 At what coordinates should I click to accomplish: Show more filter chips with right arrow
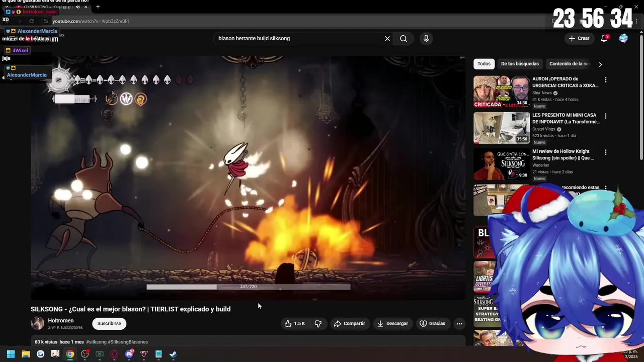click(x=600, y=64)
